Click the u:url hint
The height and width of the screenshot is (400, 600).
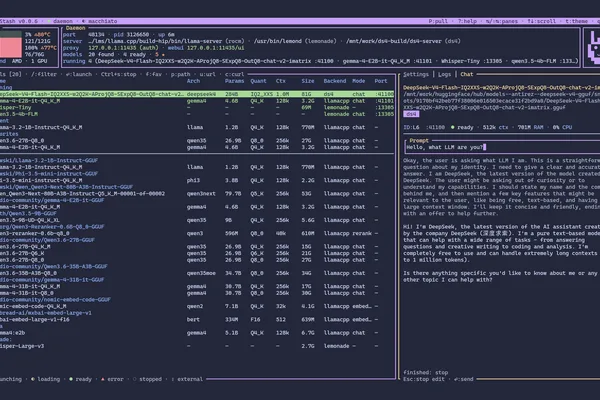click(207, 74)
